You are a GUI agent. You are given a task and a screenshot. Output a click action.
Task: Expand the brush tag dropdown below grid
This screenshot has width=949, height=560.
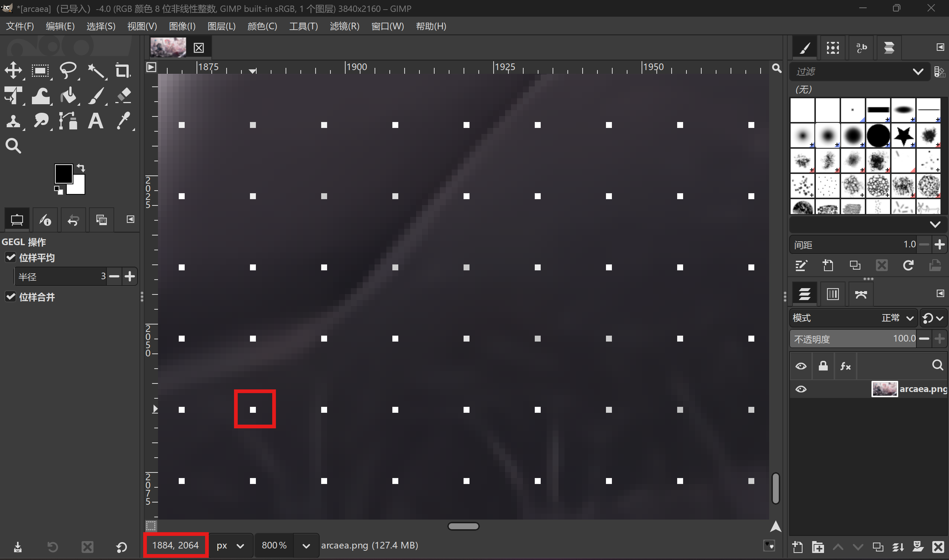click(x=935, y=224)
